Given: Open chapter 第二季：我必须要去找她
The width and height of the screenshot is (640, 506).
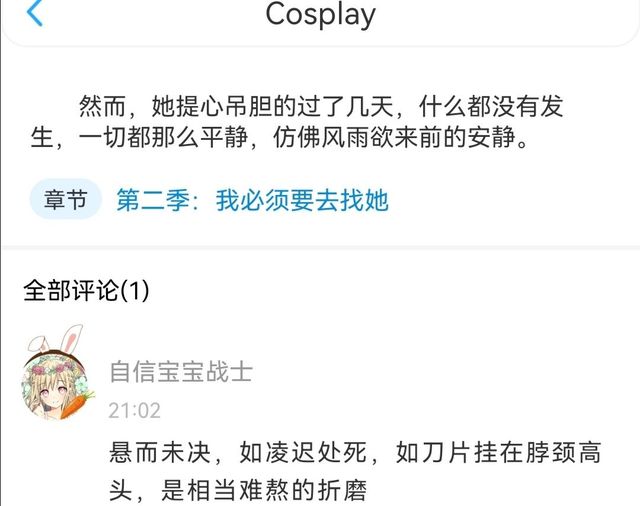Looking at the screenshot, I should [x=252, y=200].
